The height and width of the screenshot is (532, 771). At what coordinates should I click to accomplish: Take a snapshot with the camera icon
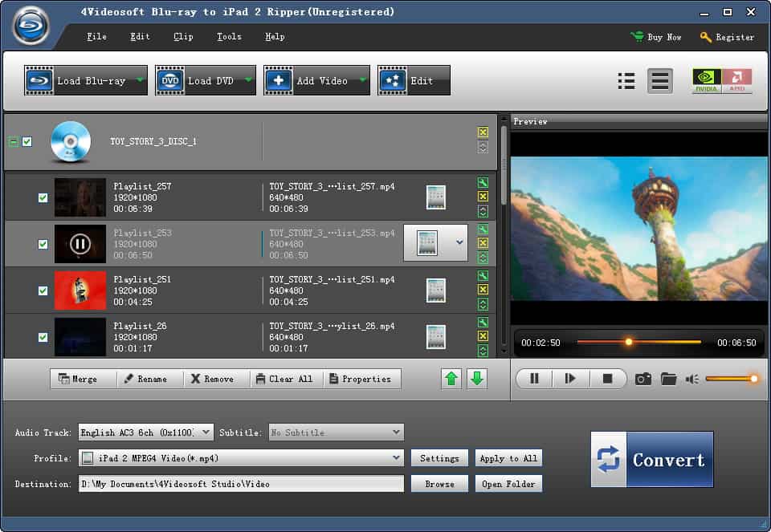click(642, 378)
